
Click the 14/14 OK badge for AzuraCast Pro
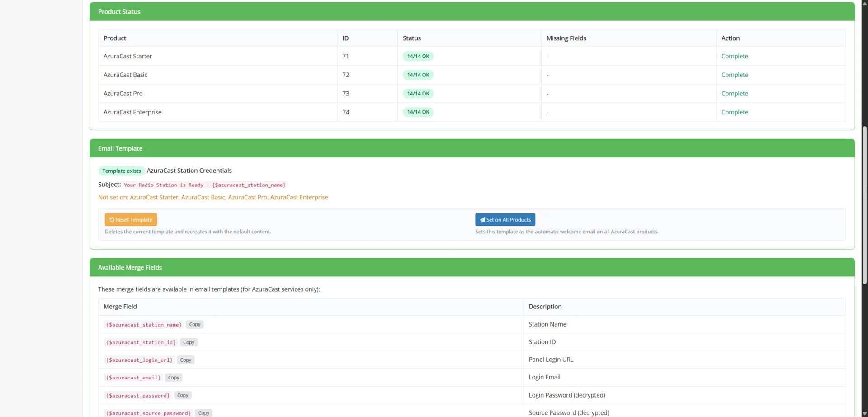(x=418, y=93)
